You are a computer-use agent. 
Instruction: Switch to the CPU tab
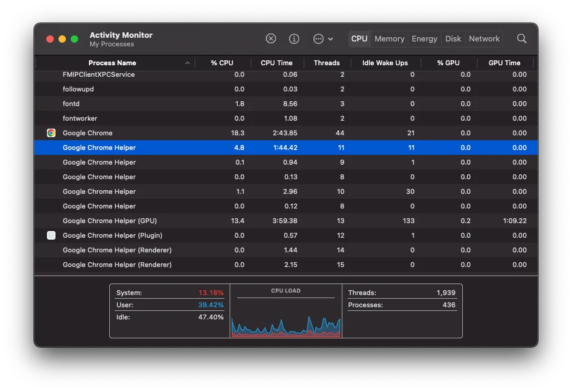(359, 38)
